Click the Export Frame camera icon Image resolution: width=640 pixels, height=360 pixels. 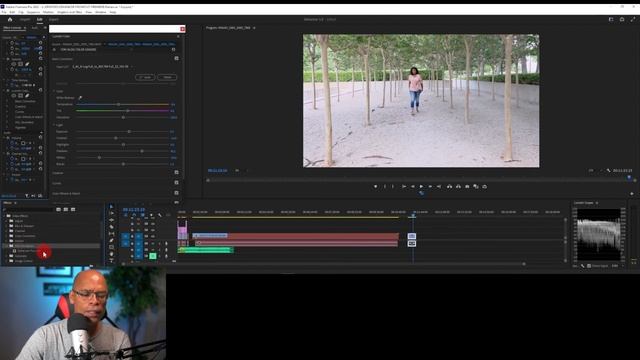click(467, 187)
